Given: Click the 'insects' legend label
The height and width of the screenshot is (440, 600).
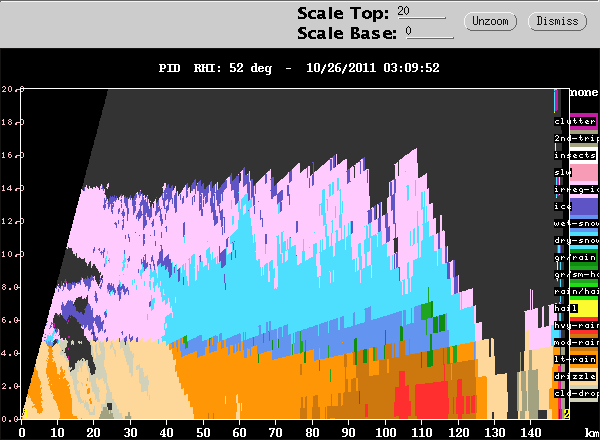Looking at the screenshot, I should [x=575, y=155].
